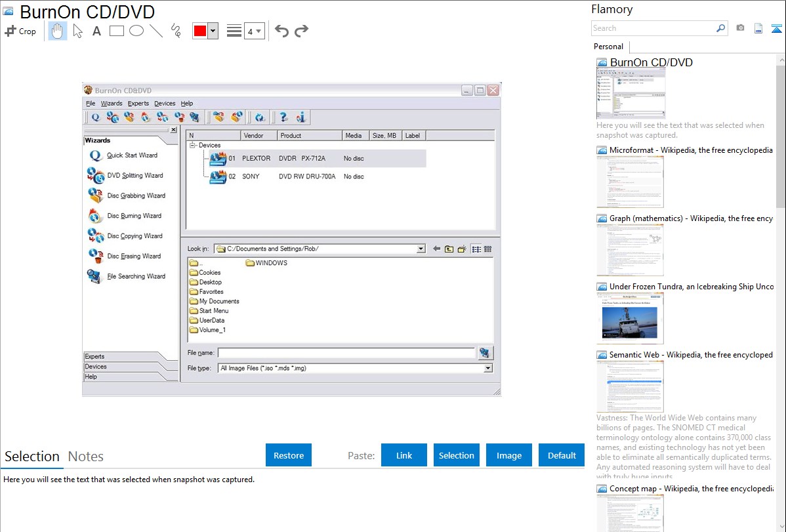Open the Under Frozen Tundra snapshot thumbnail
786x532 pixels.
630,318
